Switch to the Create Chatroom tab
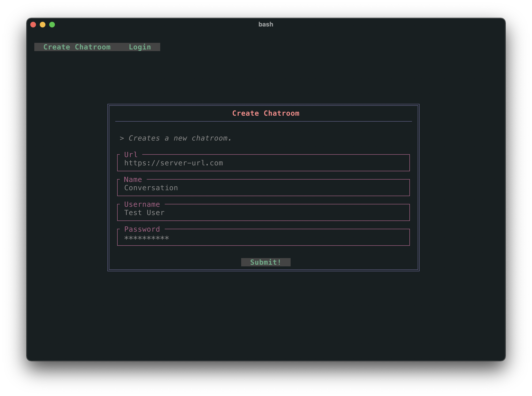Viewport: 532px width, 396px height. (77, 47)
